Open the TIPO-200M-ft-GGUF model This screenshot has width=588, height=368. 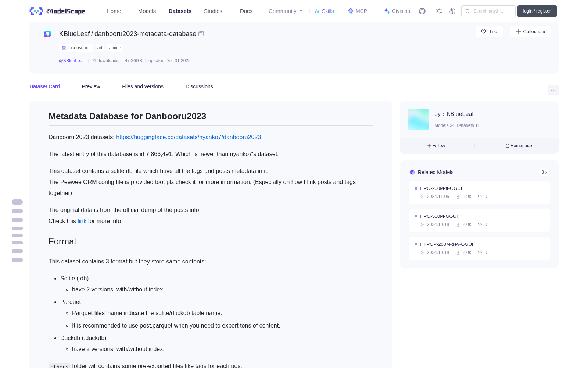point(441,188)
